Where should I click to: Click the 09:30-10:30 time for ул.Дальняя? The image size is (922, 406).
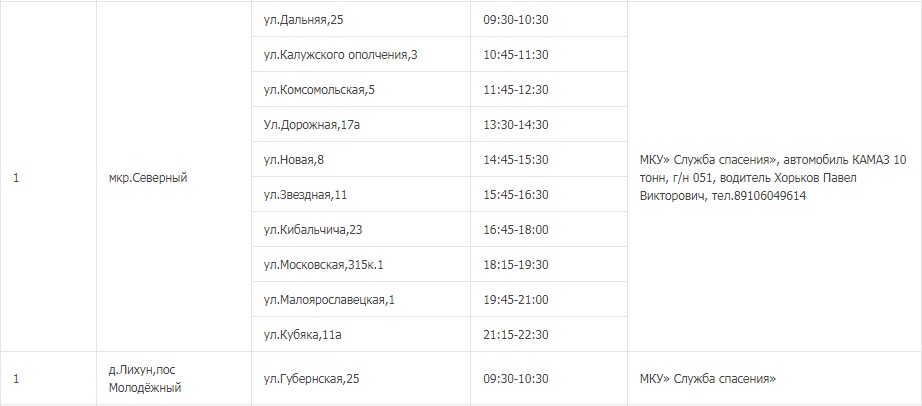pyautogui.click(x=515, y=19)
